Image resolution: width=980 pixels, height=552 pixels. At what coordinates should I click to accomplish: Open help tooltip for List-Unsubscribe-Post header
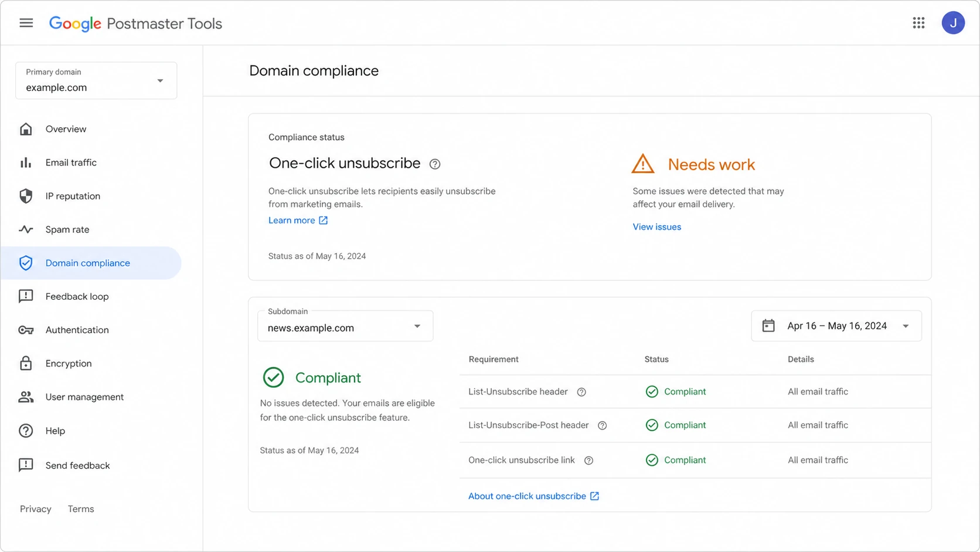coord(602,426)
